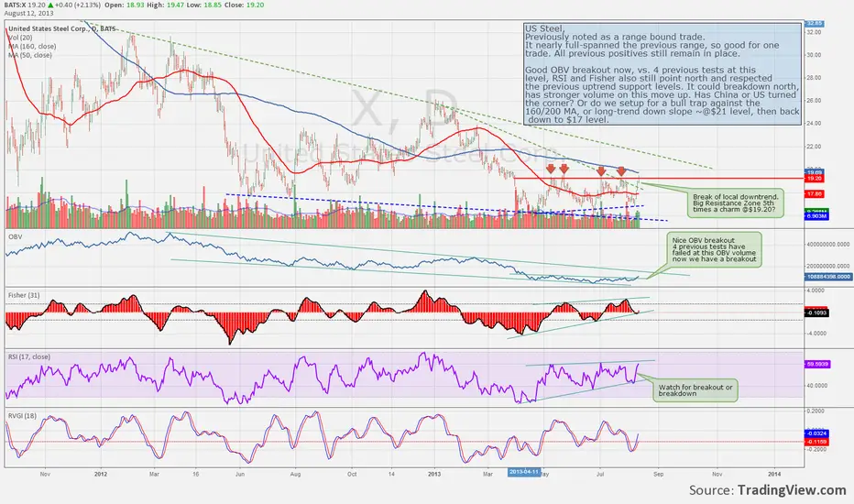Click the 'Break of local downtrend' callout
This screenshot has width=854, height=504.
[735, 203]
